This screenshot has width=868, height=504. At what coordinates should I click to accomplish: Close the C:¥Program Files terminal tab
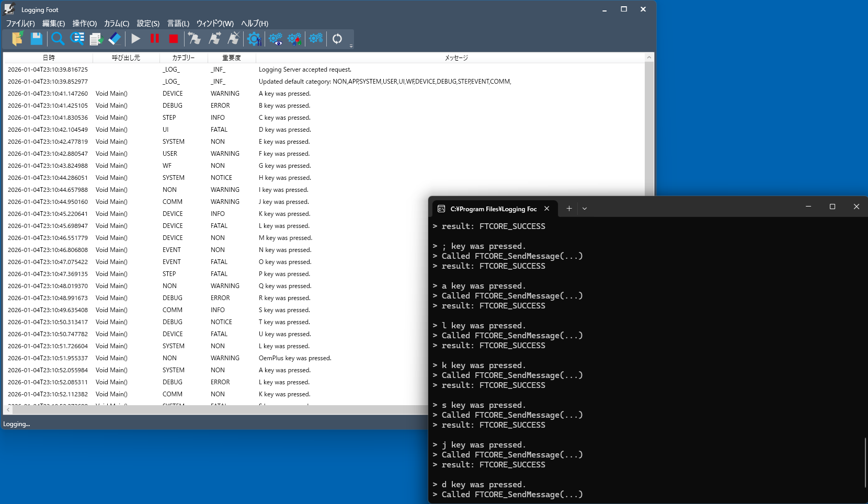(546, 209)
